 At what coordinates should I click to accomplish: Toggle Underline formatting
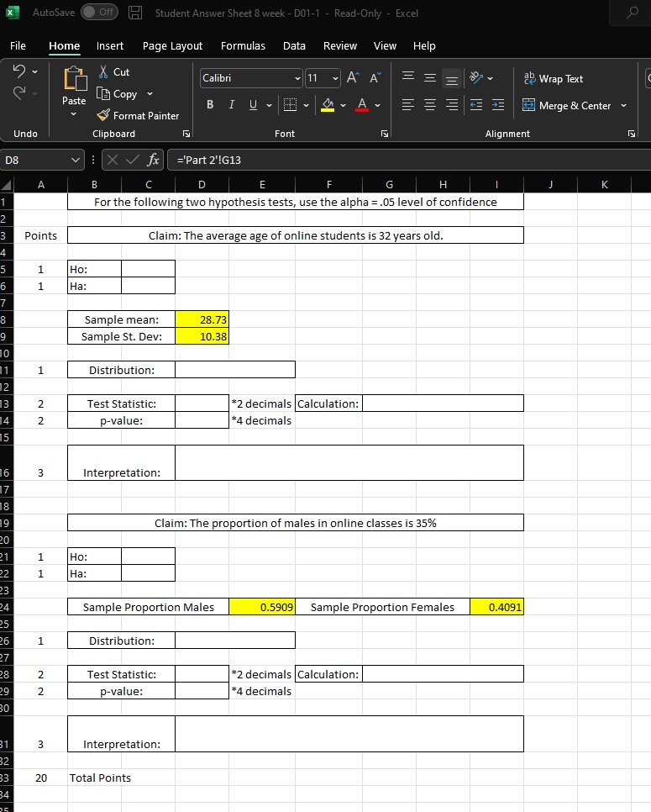[253, 104]
